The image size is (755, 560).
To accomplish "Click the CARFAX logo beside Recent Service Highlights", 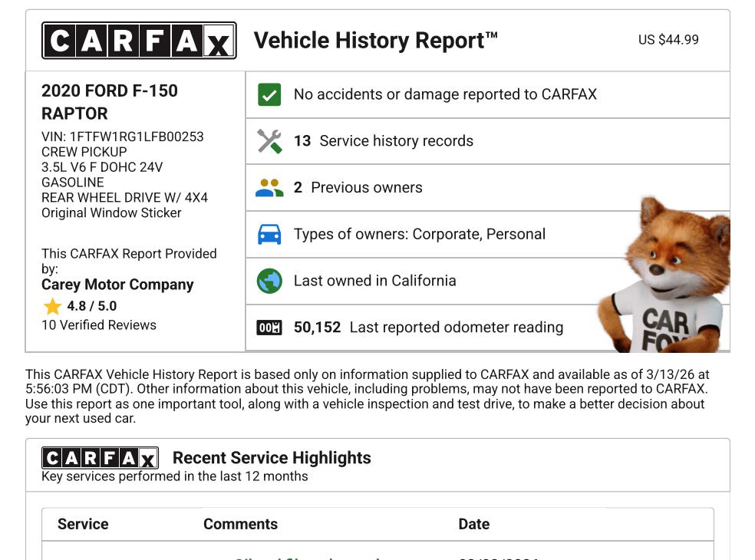I will tap(100, 459).
